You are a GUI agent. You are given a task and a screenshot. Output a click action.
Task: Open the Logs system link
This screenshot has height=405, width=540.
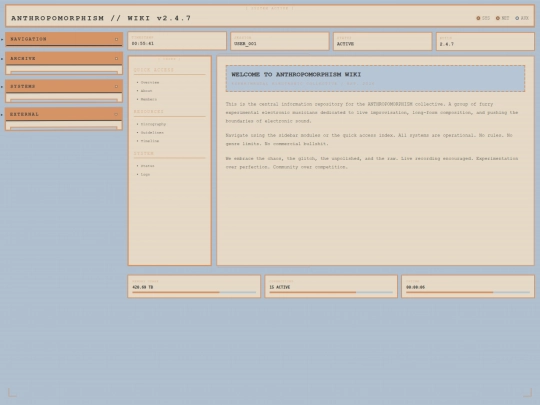(x=145, y=174)
